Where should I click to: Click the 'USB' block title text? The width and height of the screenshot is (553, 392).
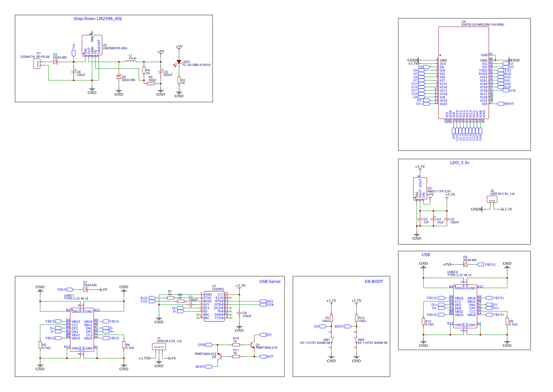426,255
